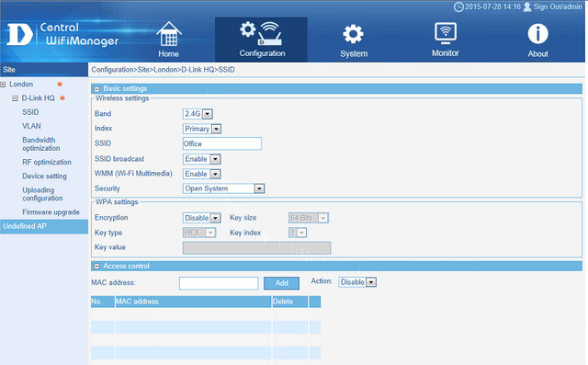This screenshot has width=588, height=365.
Task: Collapse the Access control section
Action: coord(96,266)
